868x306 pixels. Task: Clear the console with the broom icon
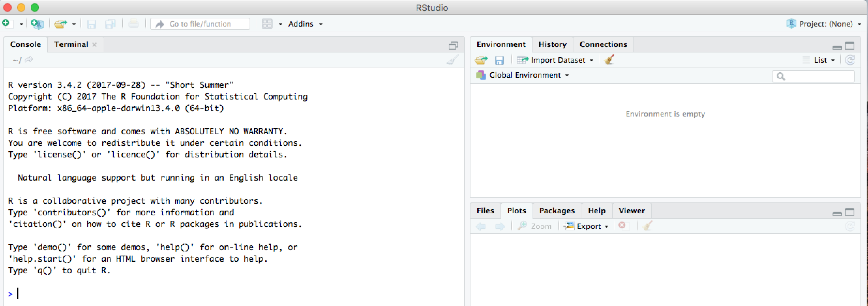coord(452,60)
